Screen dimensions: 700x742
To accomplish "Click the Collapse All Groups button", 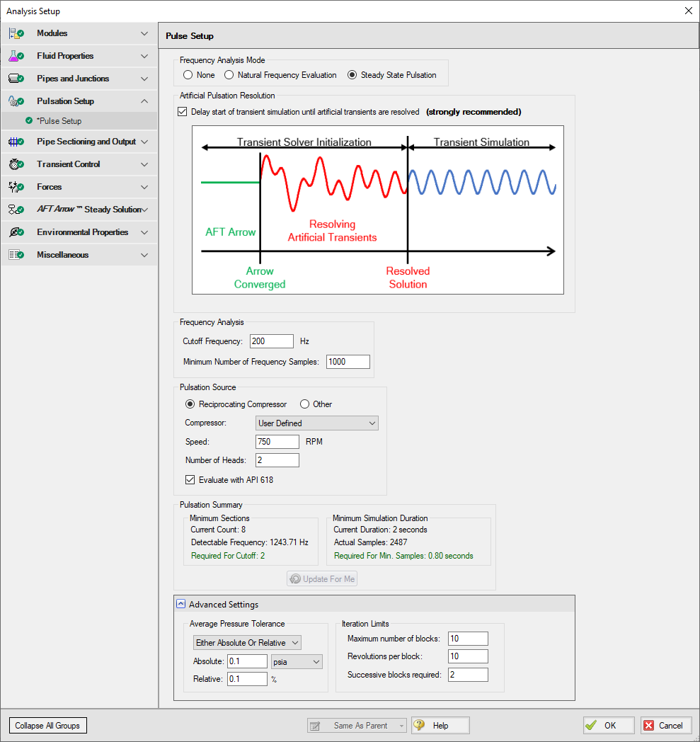I will [47, 725].
